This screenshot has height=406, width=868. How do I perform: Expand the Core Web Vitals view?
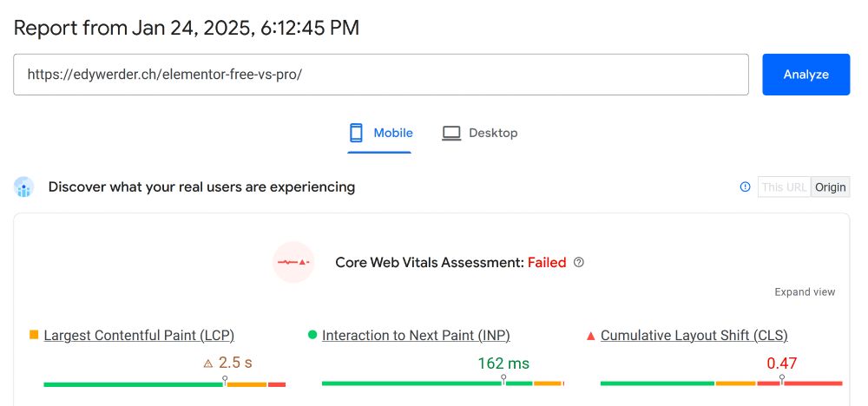[x=805, y=292]
